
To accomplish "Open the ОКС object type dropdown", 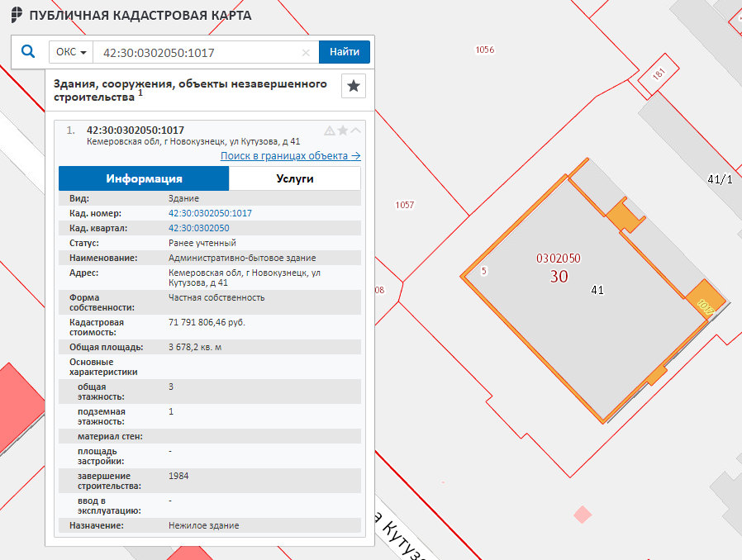I will coord(71,52).
